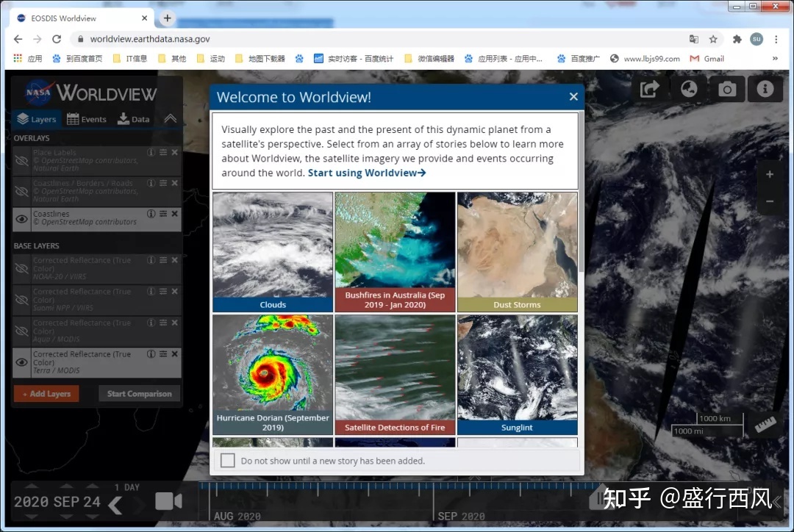Open the measure ruler tool
794x532 pixels.
[765, 424]
